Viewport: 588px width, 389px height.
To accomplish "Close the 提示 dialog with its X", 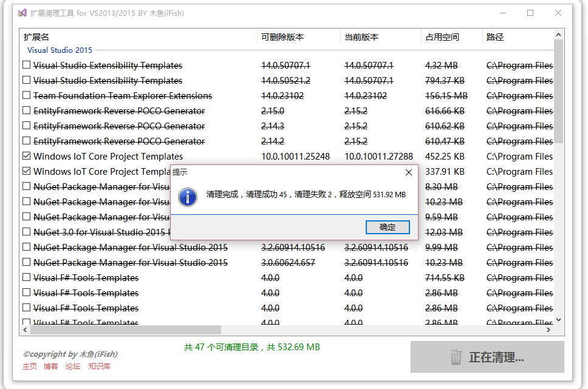I will pyautogui.click(x=409, y=172).
